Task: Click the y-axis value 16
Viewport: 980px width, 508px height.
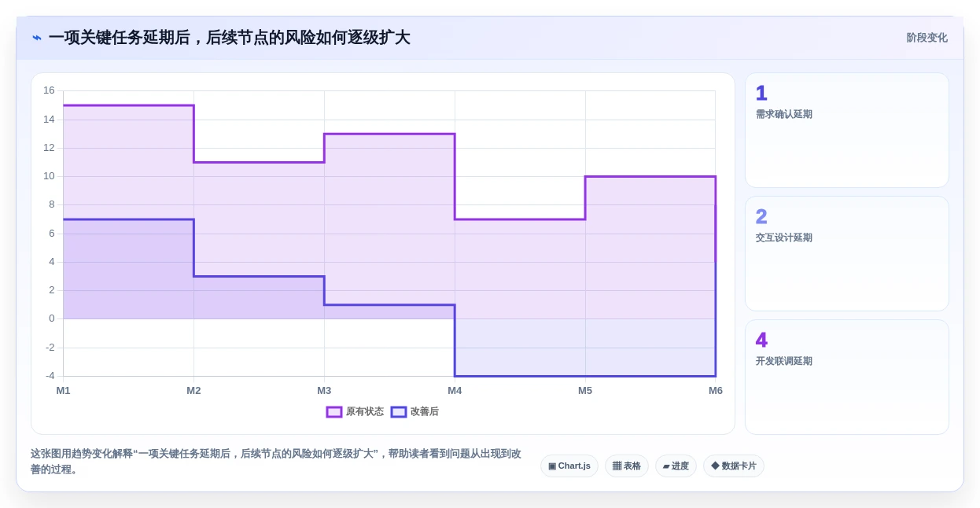Action: click(49, 90)
